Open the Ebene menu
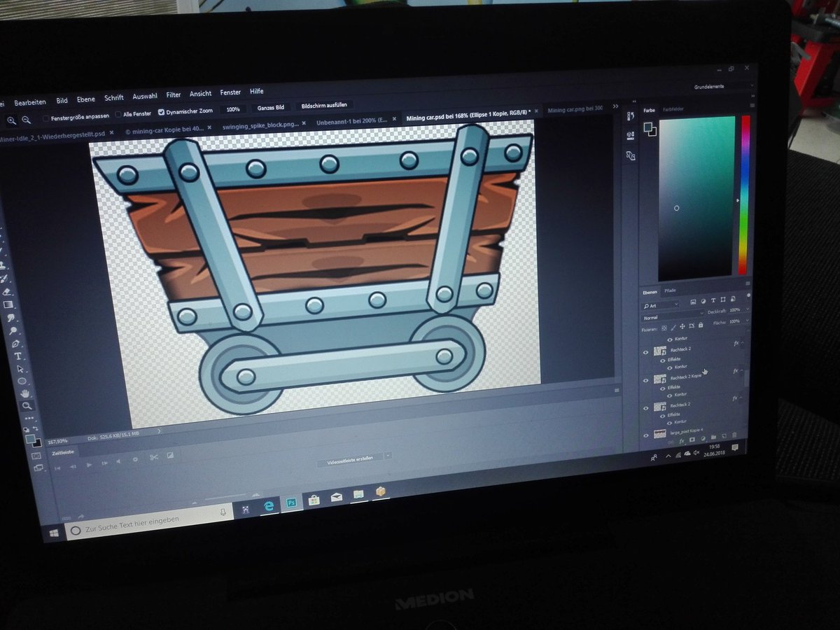This screenshot has height=630, width=840. point(86,99)
